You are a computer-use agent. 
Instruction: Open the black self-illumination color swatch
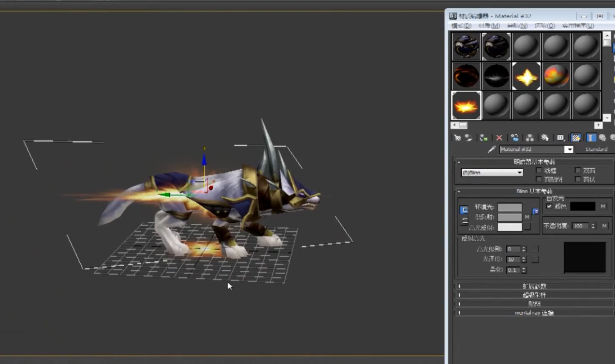(583, 206)
